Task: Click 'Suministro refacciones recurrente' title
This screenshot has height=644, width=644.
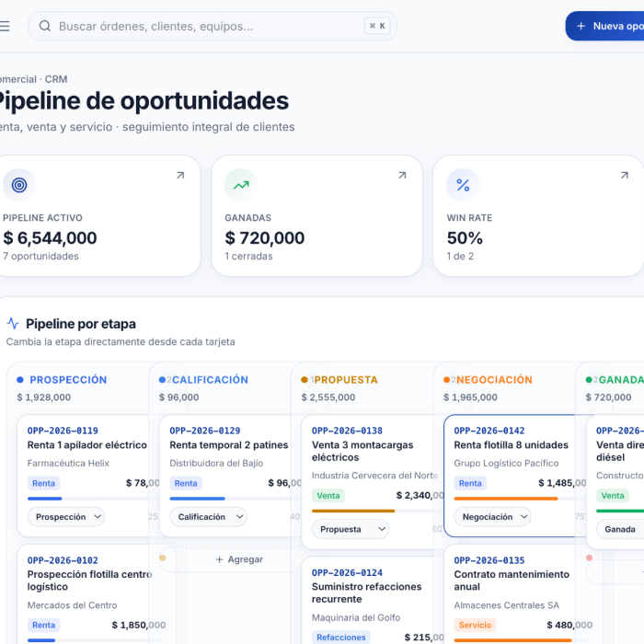Action: click(x=366, y=593)
